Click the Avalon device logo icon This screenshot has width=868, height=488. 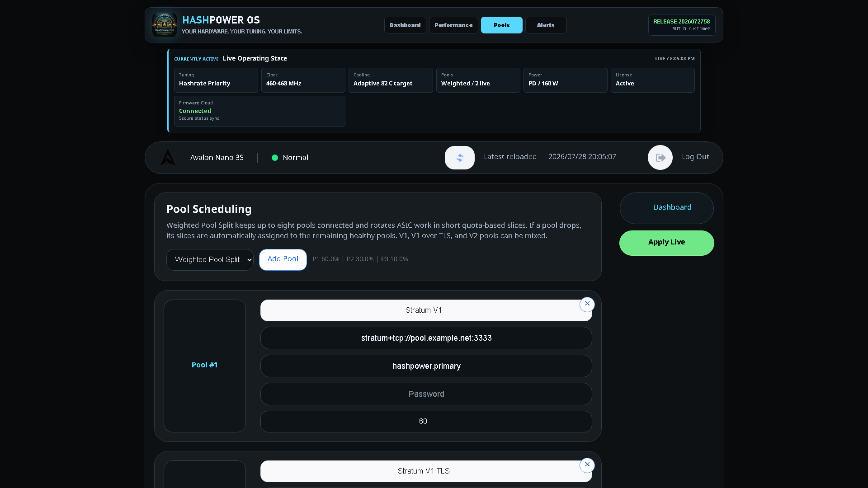(168, 157)
